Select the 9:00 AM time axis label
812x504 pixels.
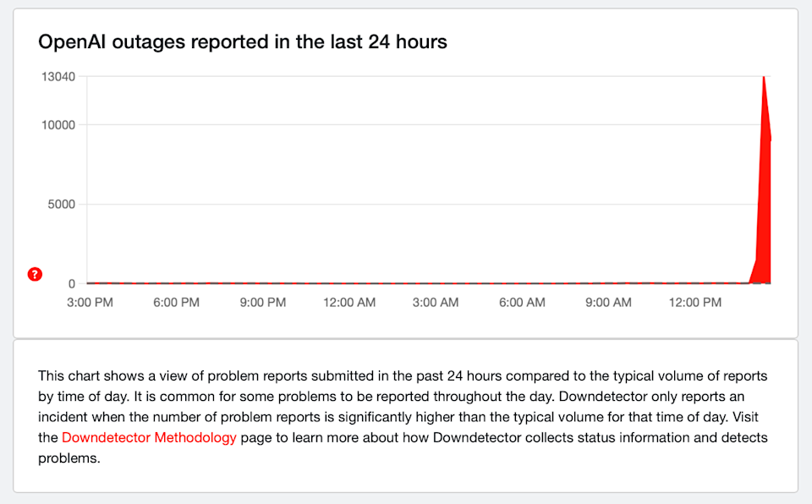coord(608,303)
